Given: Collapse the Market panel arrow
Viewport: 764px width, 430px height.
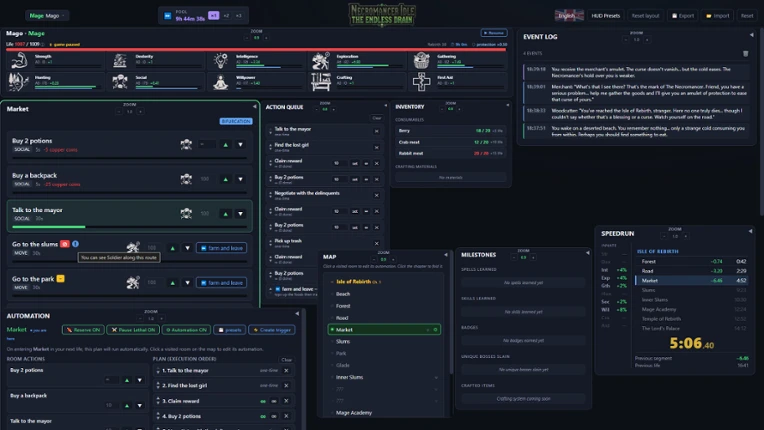Looking at the screenshot, I should click(x=254, y=106).
